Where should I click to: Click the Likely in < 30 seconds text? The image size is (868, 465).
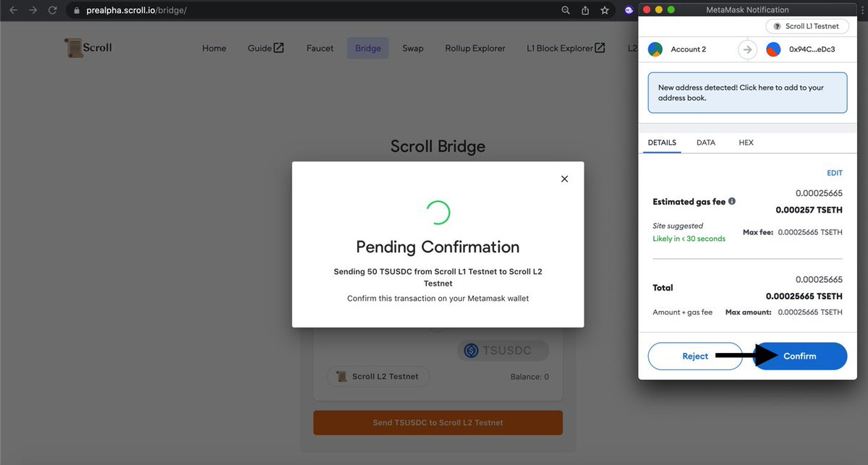click(689, 239)
